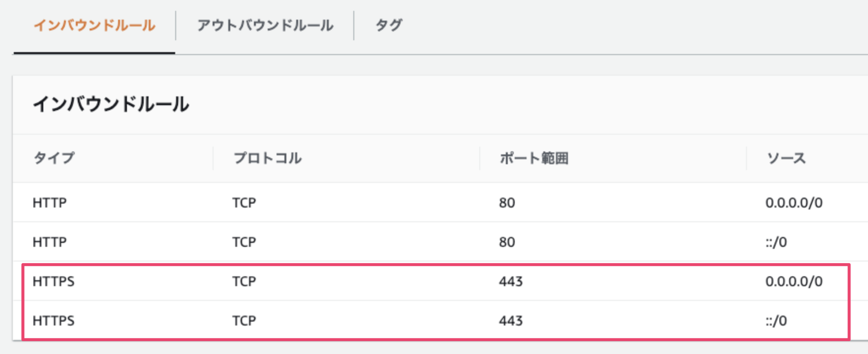This screenshot has width=868, height=354.
Task: Sort by ポート範囲 column header
Action: click(x=534, y=158)
